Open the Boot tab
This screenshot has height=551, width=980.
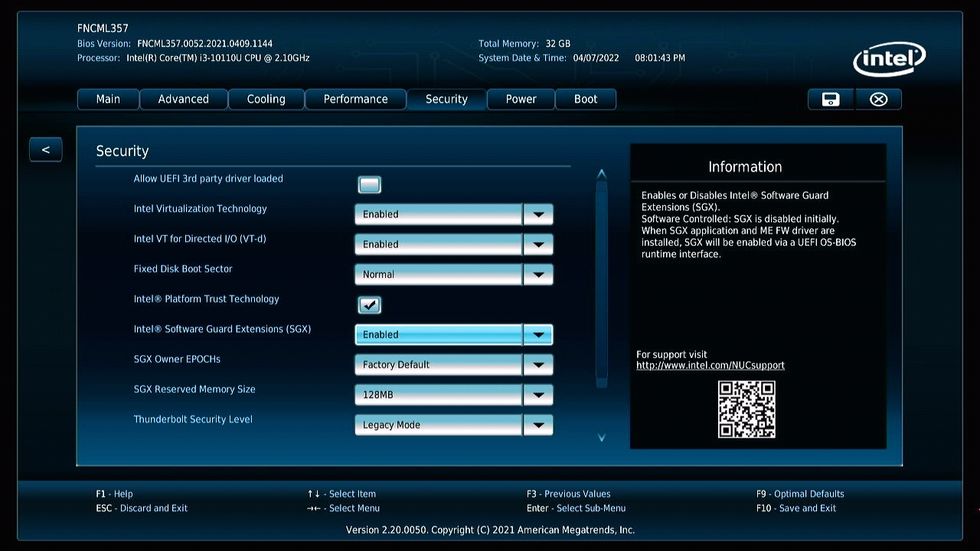585,99
